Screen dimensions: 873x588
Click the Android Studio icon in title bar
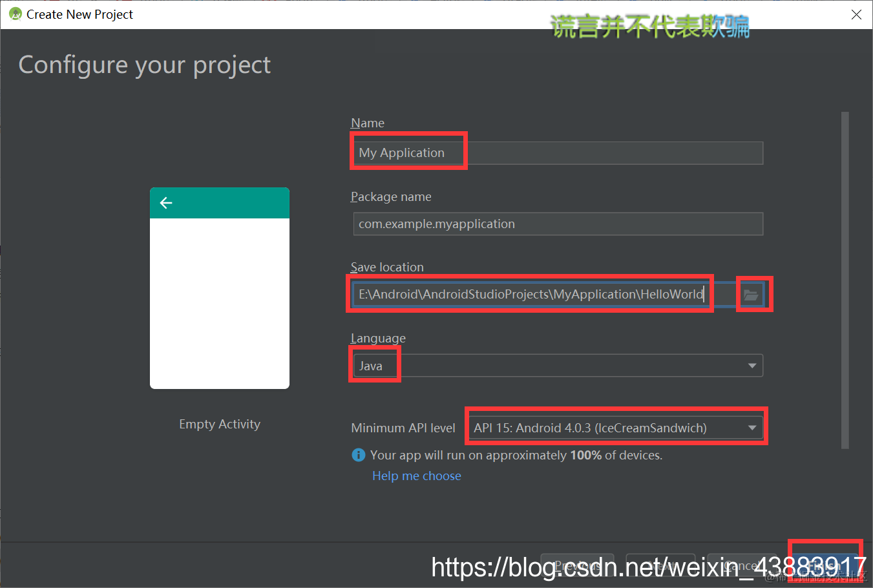coord(16,14)
